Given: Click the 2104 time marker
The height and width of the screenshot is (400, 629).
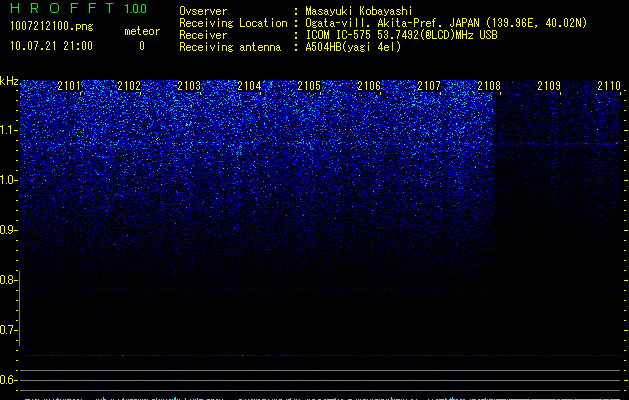Looking at the screenshot, I should 249,86.
